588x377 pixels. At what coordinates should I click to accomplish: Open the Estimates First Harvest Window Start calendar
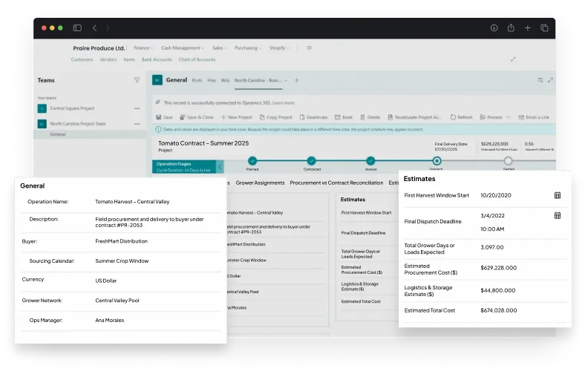tap(558, 195)
